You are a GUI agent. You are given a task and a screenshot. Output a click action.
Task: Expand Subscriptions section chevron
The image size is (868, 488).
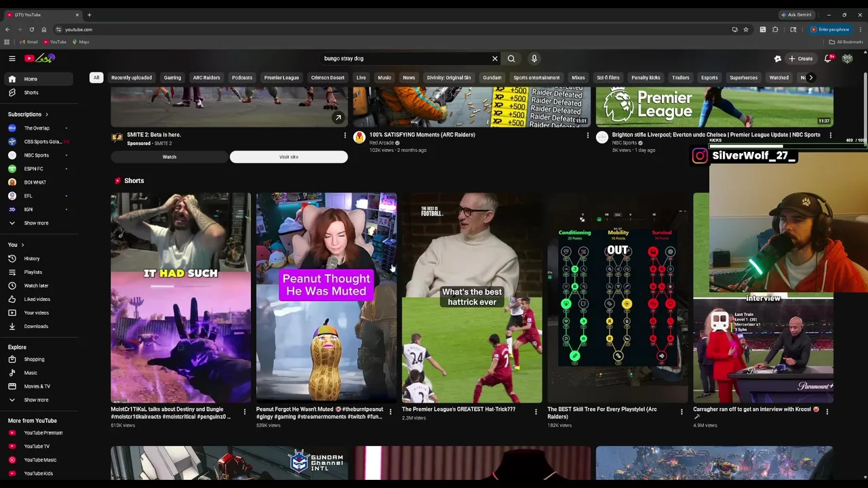pos(46,114)
